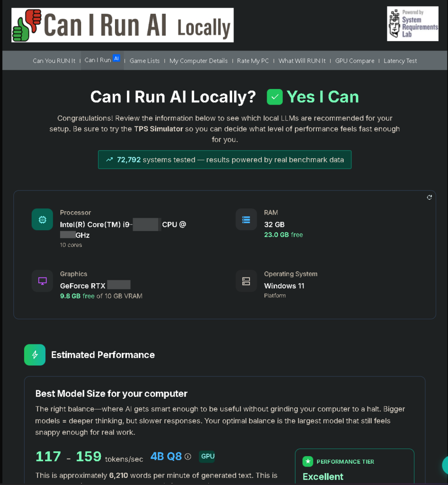Open the Game Lists menu item
Image resolution: width=448 pixels, height=485 pixels.
pyautogui.click(x=144, y=61)
